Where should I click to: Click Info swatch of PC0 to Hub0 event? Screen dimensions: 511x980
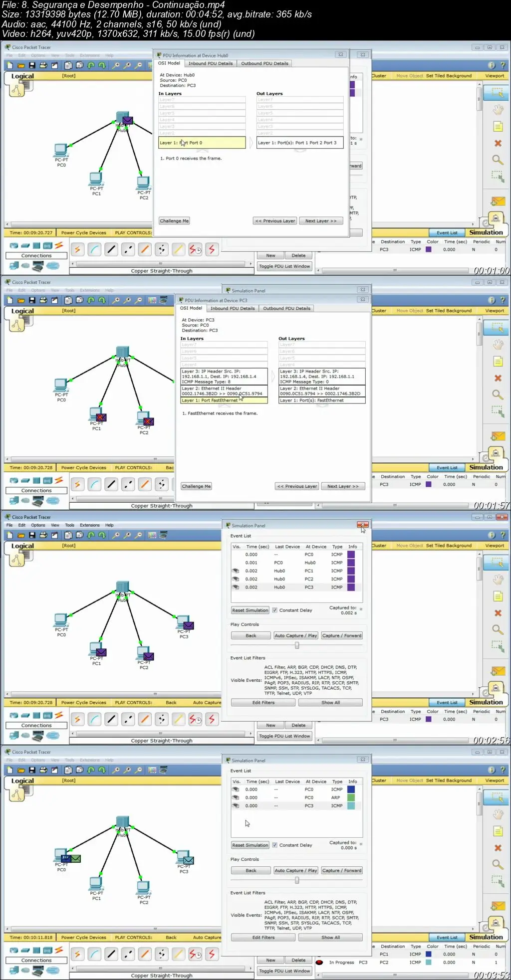click(x=351, y=563)
